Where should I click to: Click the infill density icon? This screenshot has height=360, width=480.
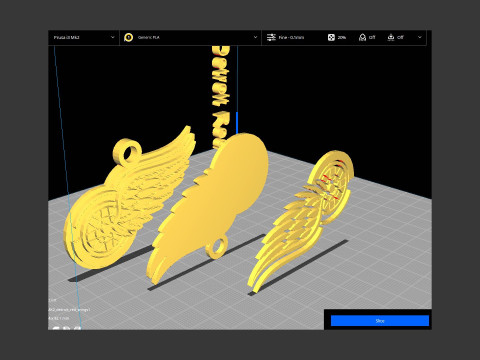331,37
